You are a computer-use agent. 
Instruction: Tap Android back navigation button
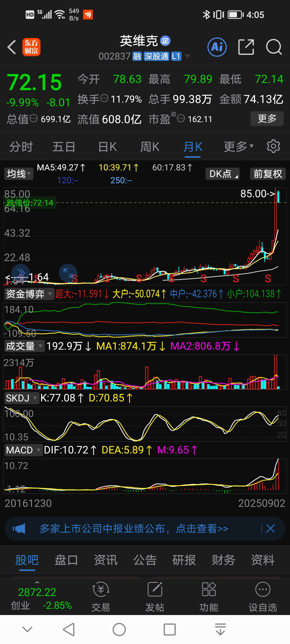[x=69, y=629]
